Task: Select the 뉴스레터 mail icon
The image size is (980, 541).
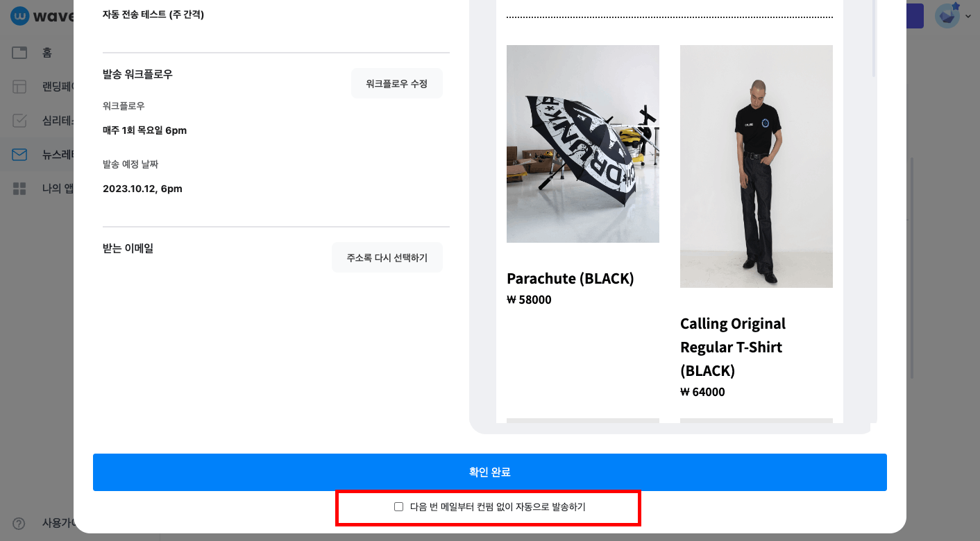Action: pos(19,154)
